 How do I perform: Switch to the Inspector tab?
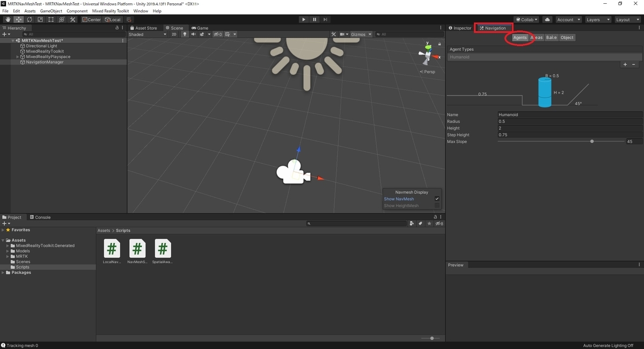pos(460,28)
